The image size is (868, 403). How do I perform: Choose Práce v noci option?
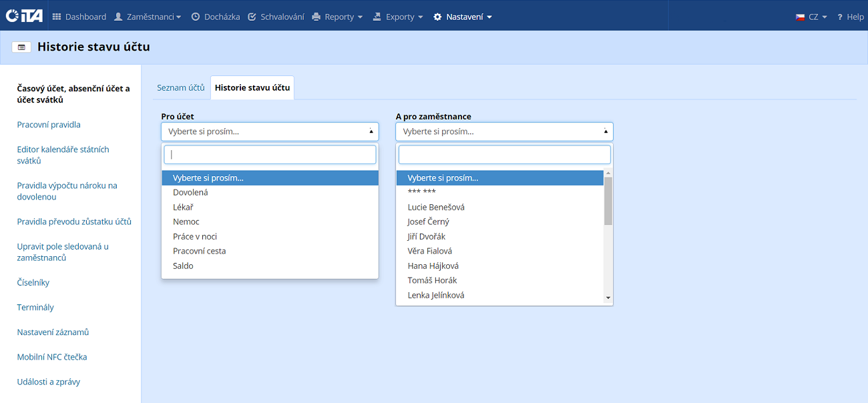click(x=194, y=236)
